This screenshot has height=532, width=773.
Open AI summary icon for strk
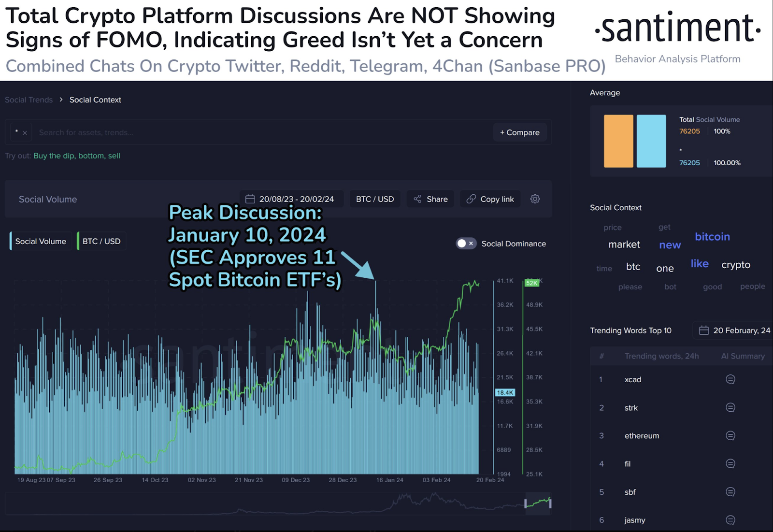tap(730, 407)
